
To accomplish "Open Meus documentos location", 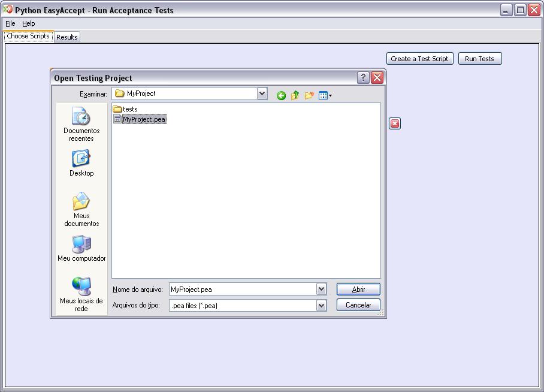I will pyautogui.click(x=81, y=209).
